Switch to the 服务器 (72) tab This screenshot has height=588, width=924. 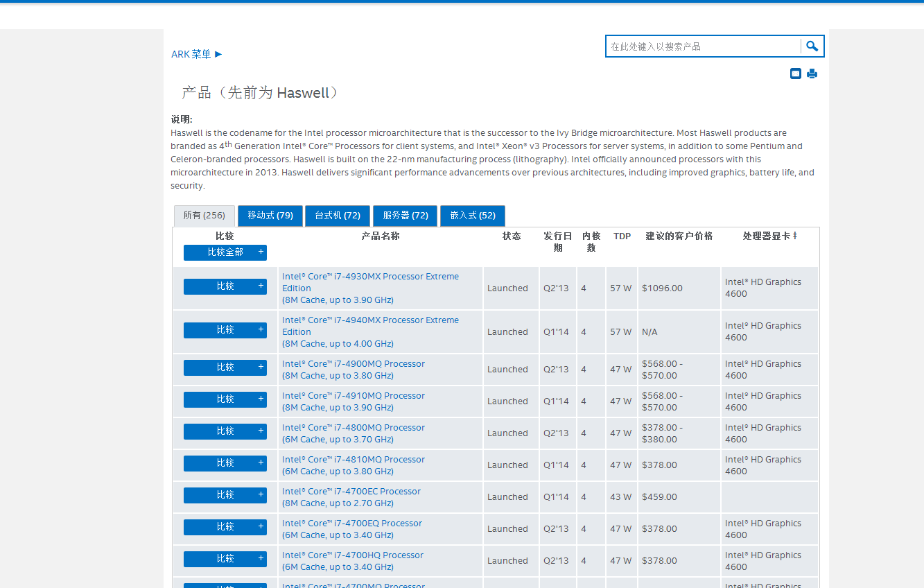pos(406,216)
